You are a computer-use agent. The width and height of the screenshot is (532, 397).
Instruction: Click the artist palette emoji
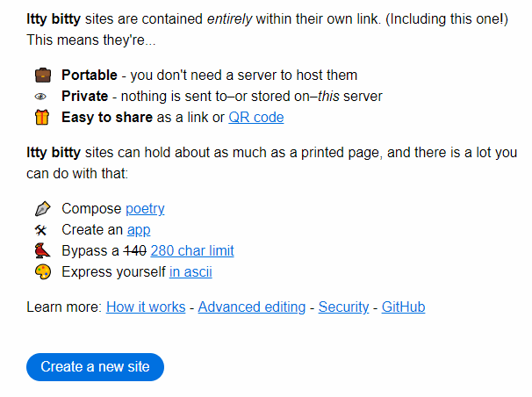(x=43, y=271)
